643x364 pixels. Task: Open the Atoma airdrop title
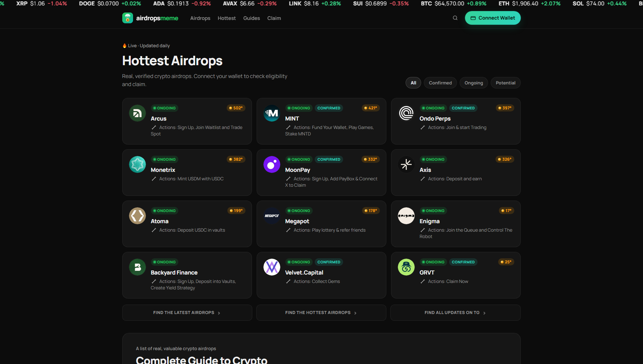tap(159, 221)
